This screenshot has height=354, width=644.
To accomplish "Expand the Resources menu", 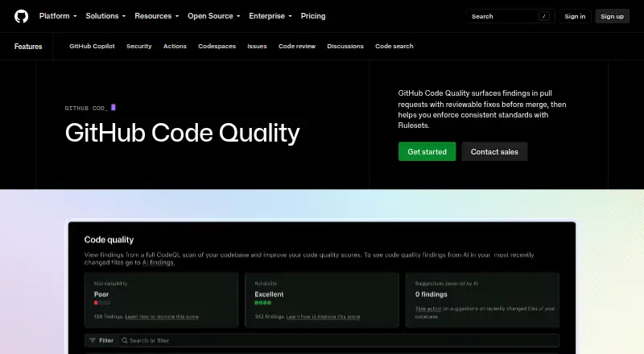I will tap(156, 16).
